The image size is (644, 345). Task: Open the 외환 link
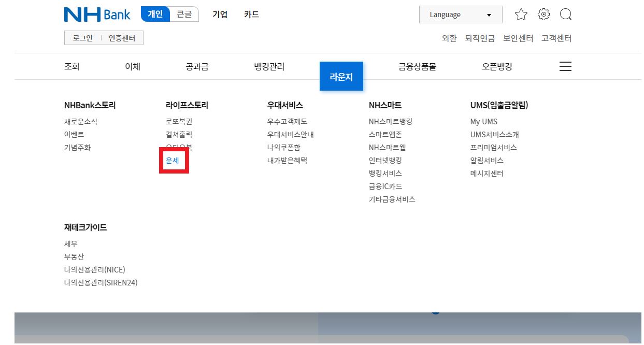[449, 38]
